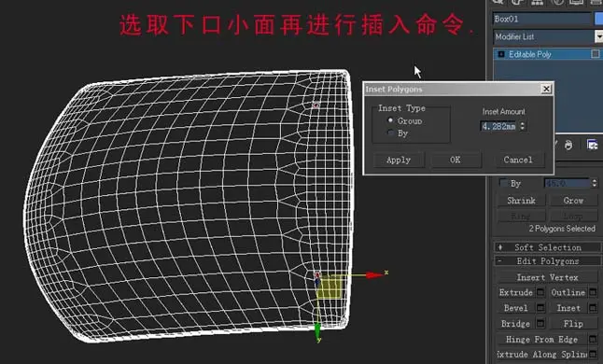
Task: Click the Insert Vertex button
Action: coord(547,277)
